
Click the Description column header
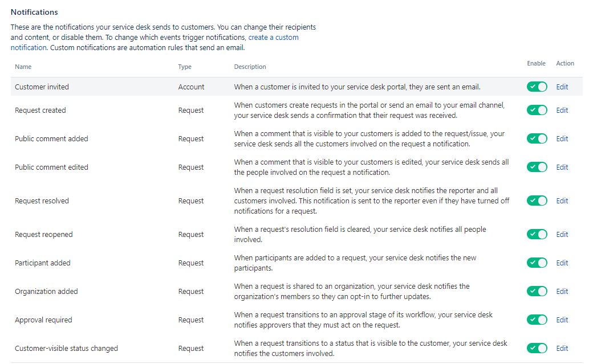coord(250,67)
